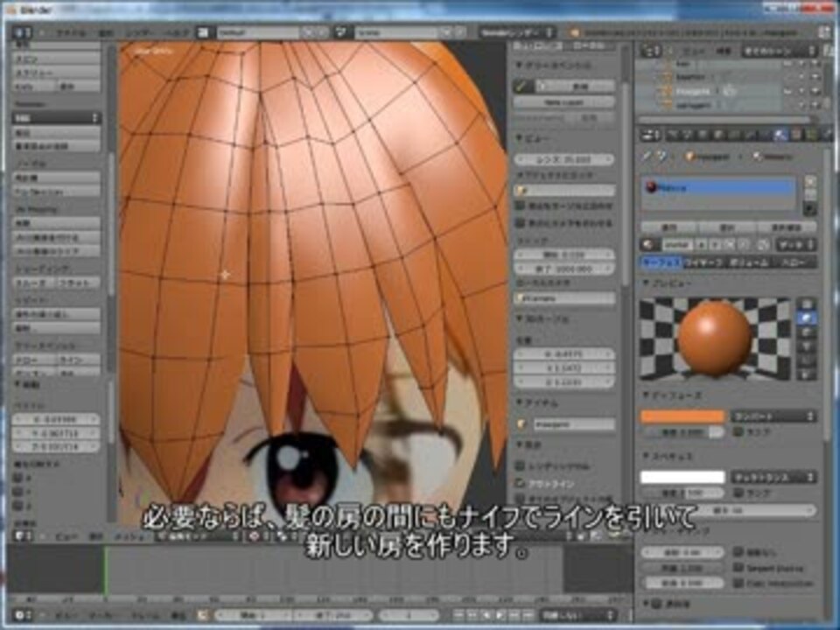Switch to Particles properties tab icon

point(812,135)
